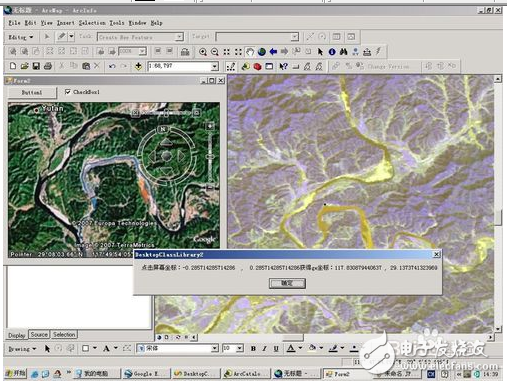This screenshot has width=507, height=383.
Task: Open the Selection menu
Action: (92, 23)
